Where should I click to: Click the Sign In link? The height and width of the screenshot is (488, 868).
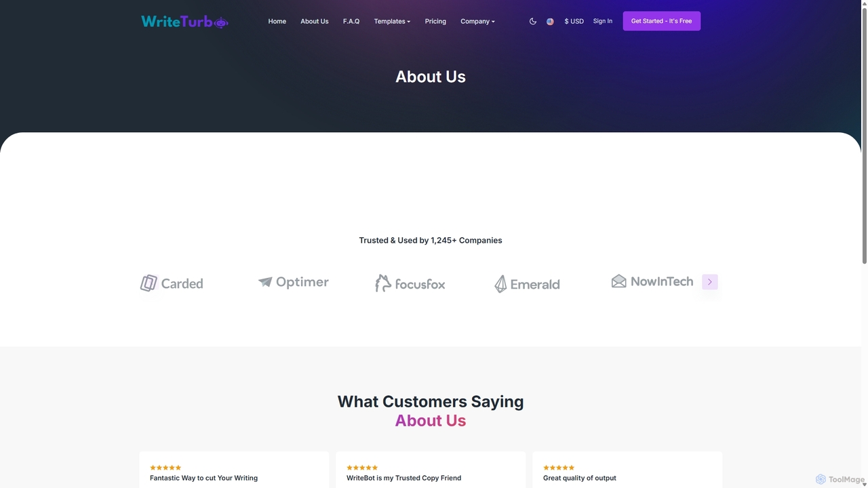(602, 21)
